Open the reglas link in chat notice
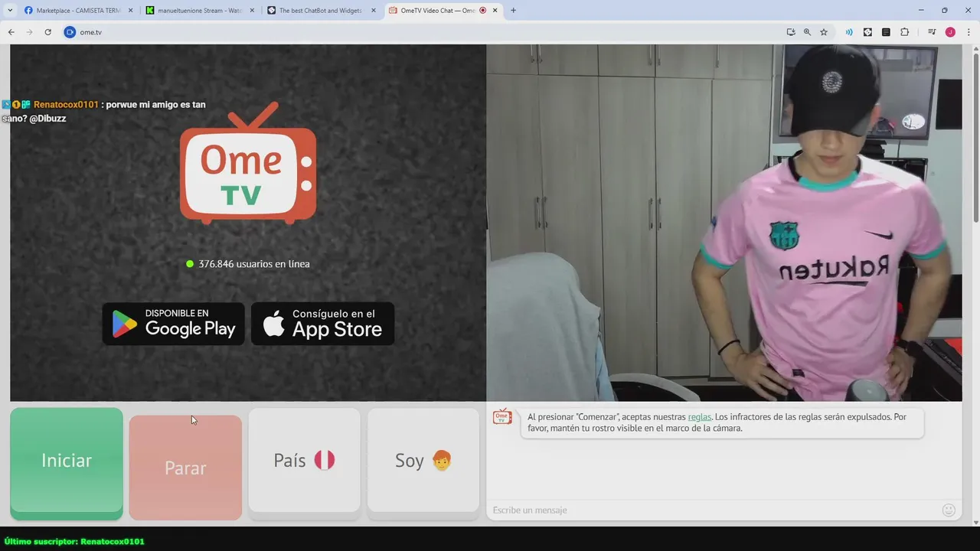980x551 pixels. pyautogui.click(x=699, y=417)
